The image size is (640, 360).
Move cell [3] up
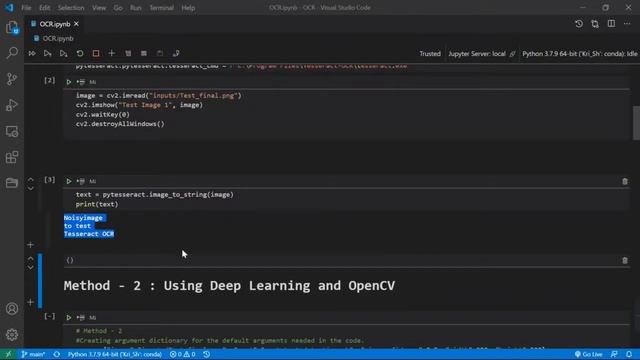coord(31,180)
